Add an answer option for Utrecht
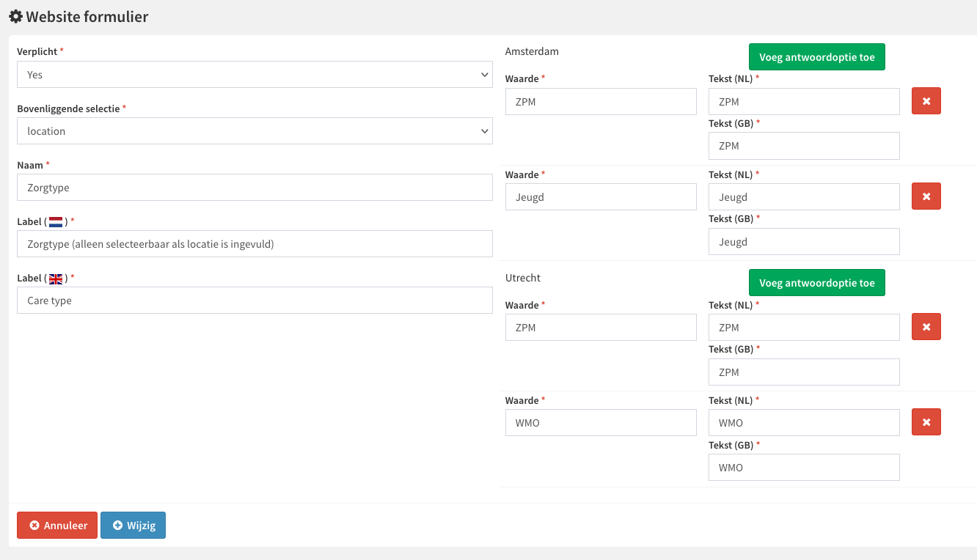 pos(816,283)
